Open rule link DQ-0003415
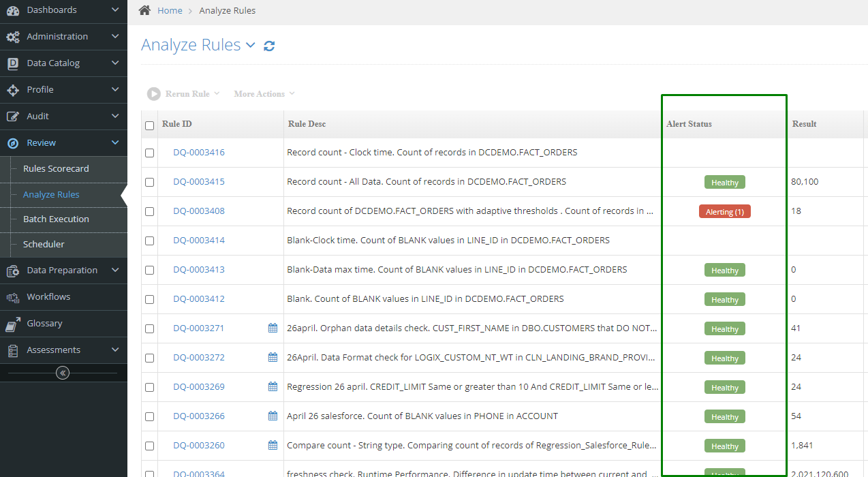This screenshot has height=477, width=868. point(198,182)
